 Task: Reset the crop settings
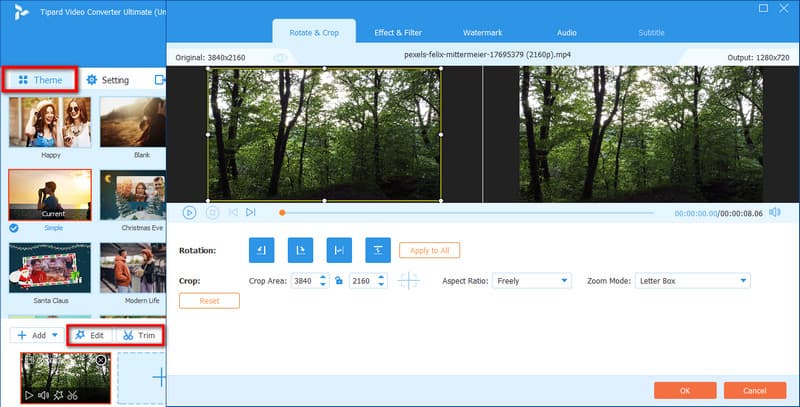point(209,300)
